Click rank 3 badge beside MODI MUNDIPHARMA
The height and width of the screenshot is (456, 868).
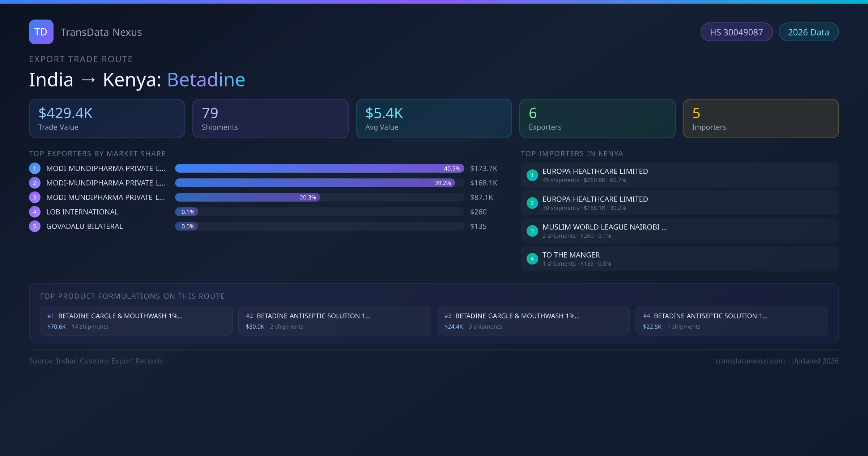click(x=35, y=197)
